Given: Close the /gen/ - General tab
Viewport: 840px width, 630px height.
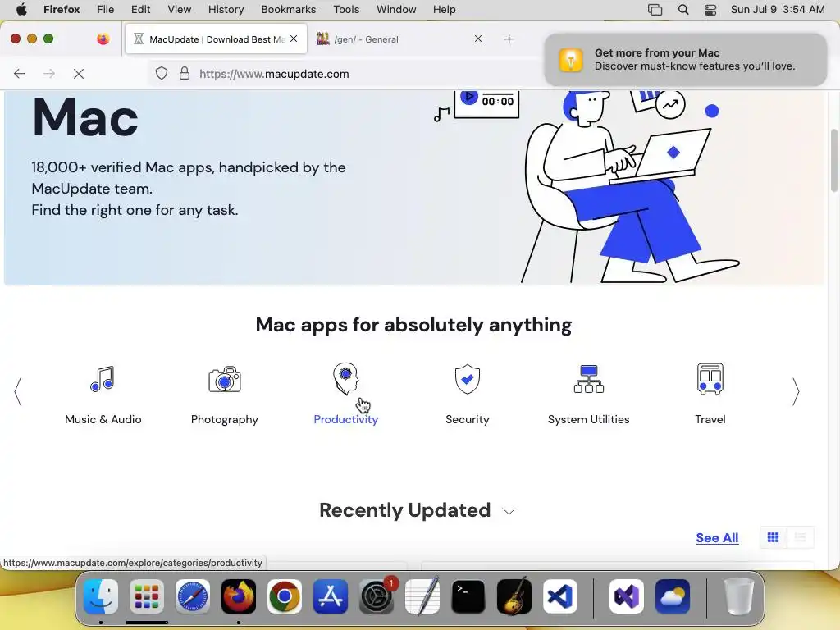Looking at the screenshot, I should [478, 39].
